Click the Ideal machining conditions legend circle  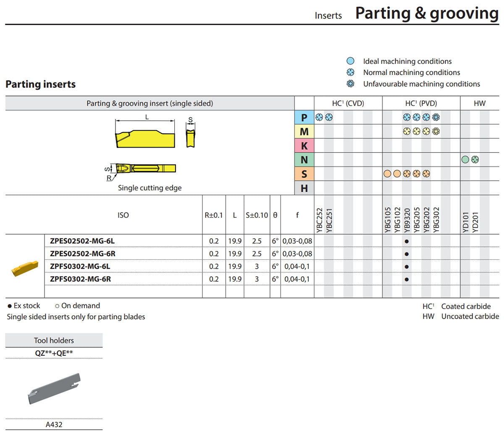(x=351, y=61)
